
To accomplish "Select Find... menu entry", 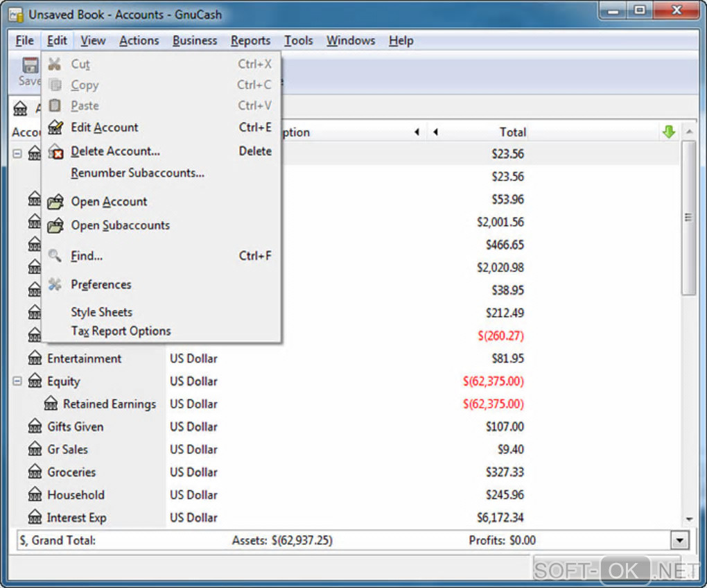I will [x=161, y=256].
